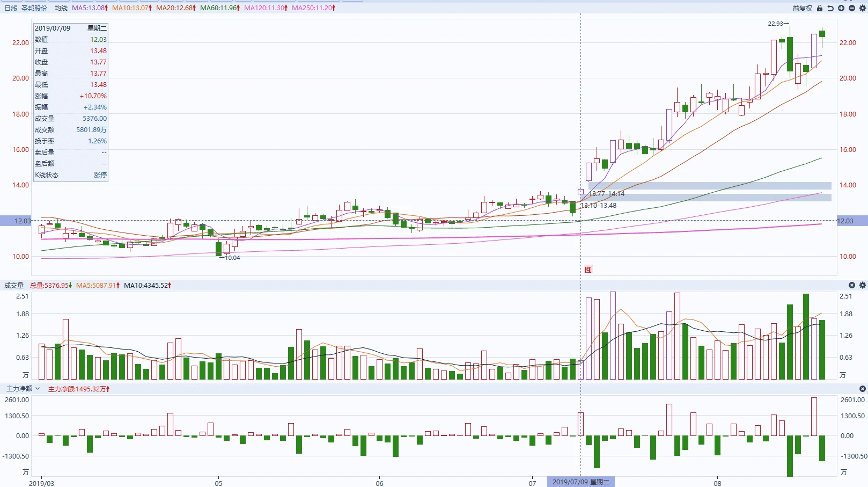The height and width of the screenshot is (487, 868).
Task: Click the lock icon beside 前复权
Action: [820, 8]
